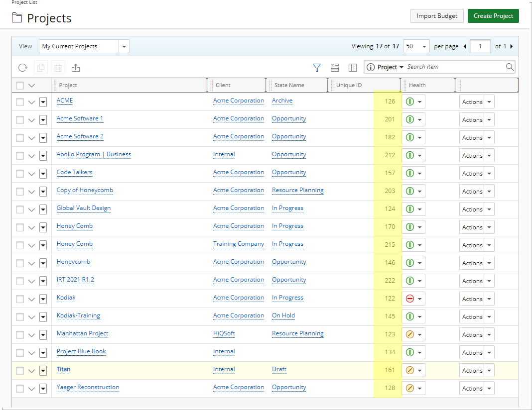Click the orange health icon for Titan

point(410,370)
